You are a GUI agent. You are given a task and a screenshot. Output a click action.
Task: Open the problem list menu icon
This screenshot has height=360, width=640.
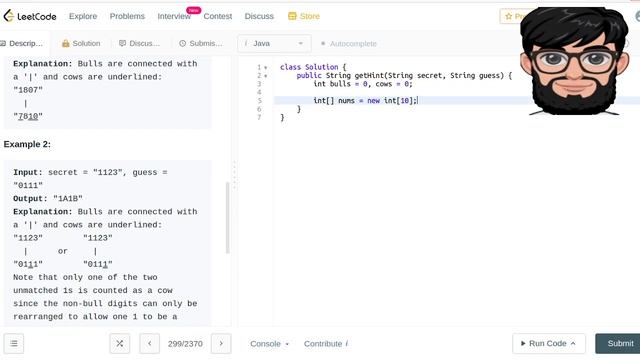tap(14, 344)
